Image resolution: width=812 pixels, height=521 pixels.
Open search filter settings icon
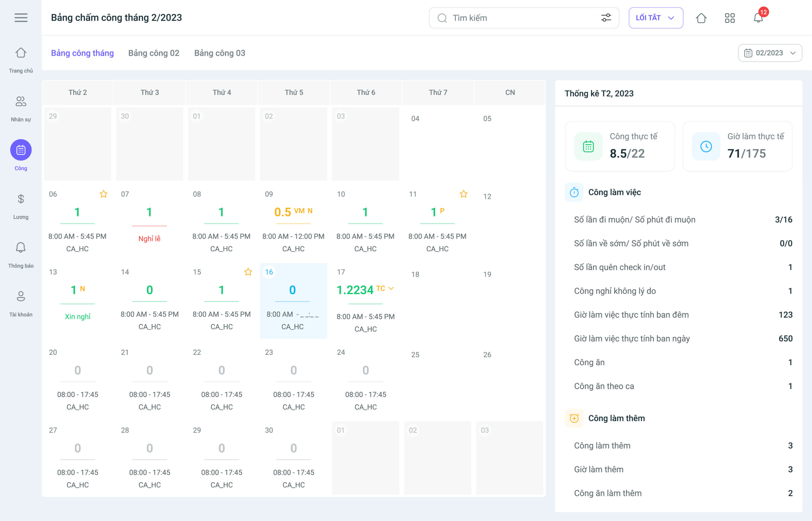pyautogui.click(x=606, y=18)
